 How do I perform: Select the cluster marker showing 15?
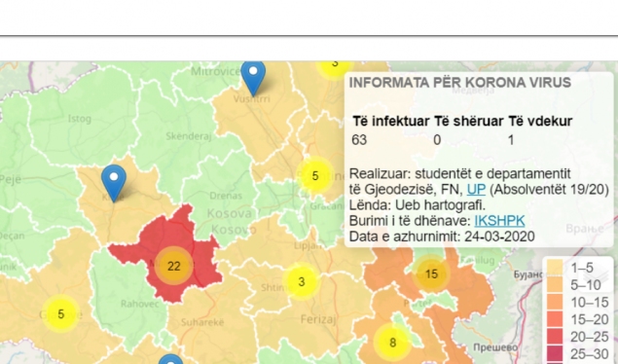click(x=431, y=273)
